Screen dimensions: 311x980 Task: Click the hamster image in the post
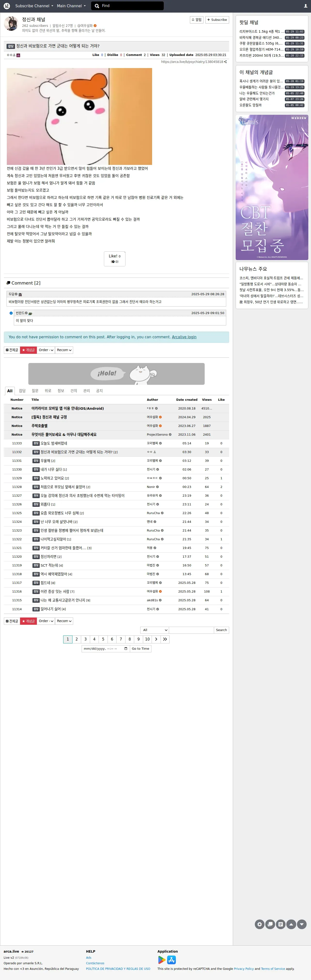tap(79, 116)
